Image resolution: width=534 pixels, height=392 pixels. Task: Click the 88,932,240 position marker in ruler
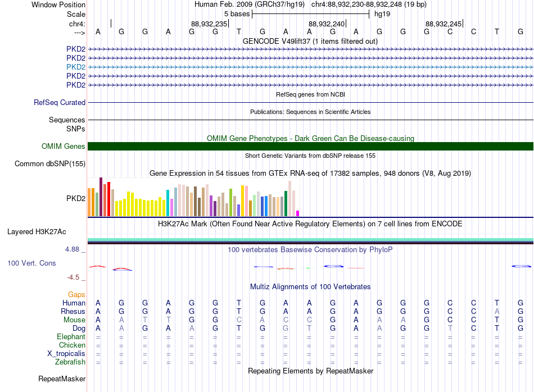point(327,24)
